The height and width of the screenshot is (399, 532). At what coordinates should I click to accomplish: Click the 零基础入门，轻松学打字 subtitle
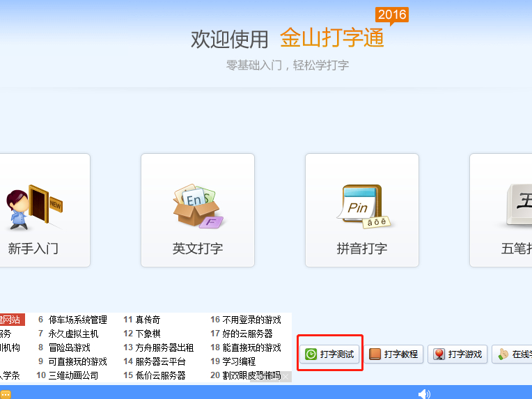pyautogui.click(x=288, y=65)
